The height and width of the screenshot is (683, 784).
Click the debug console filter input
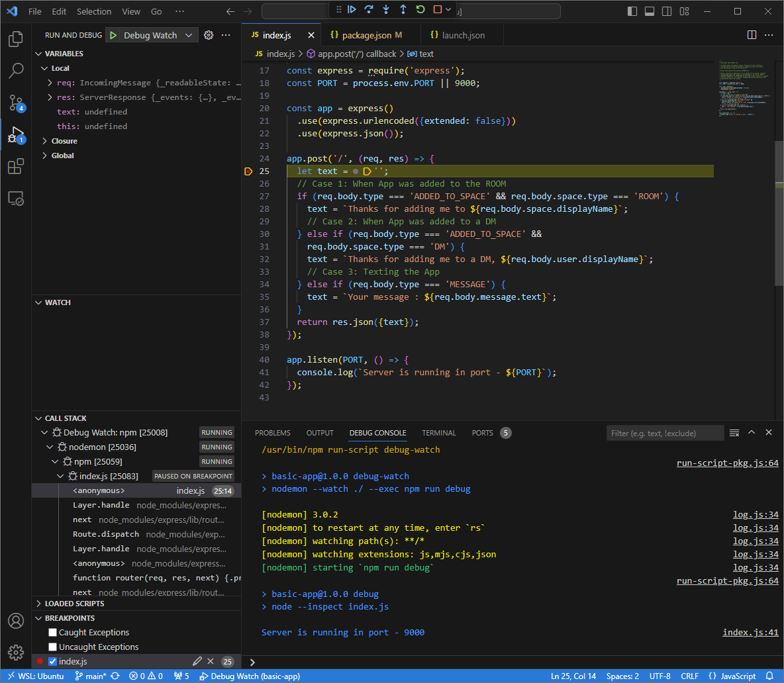coord(665,433)
